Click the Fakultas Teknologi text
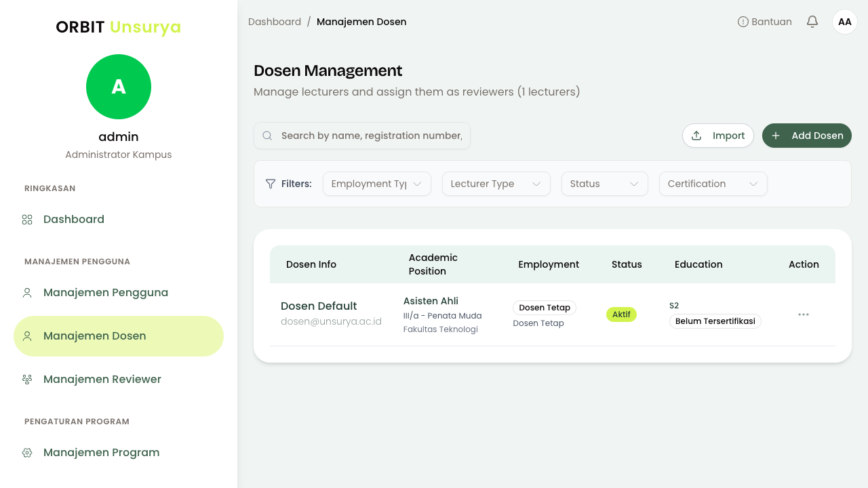This screenshot has width=868, height=488. [x=441, y=329]
